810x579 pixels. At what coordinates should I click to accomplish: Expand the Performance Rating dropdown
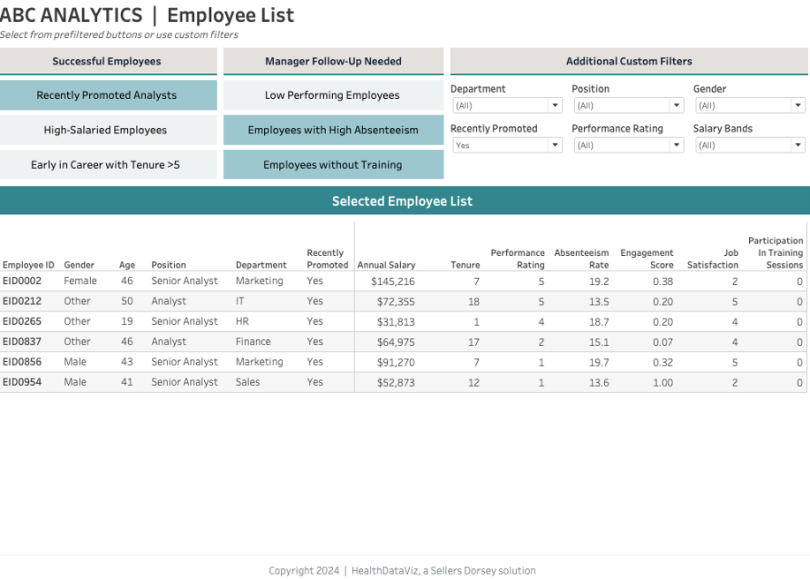(628, 146)
